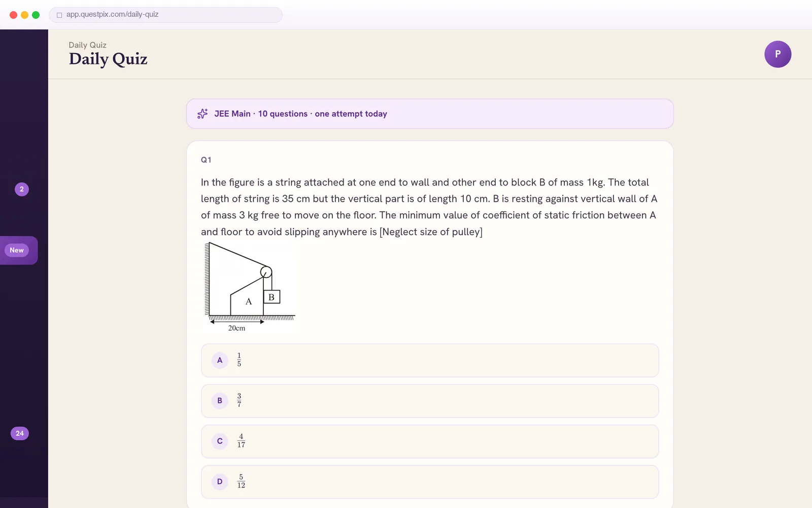Select the circle lettered A

(220, 360)
